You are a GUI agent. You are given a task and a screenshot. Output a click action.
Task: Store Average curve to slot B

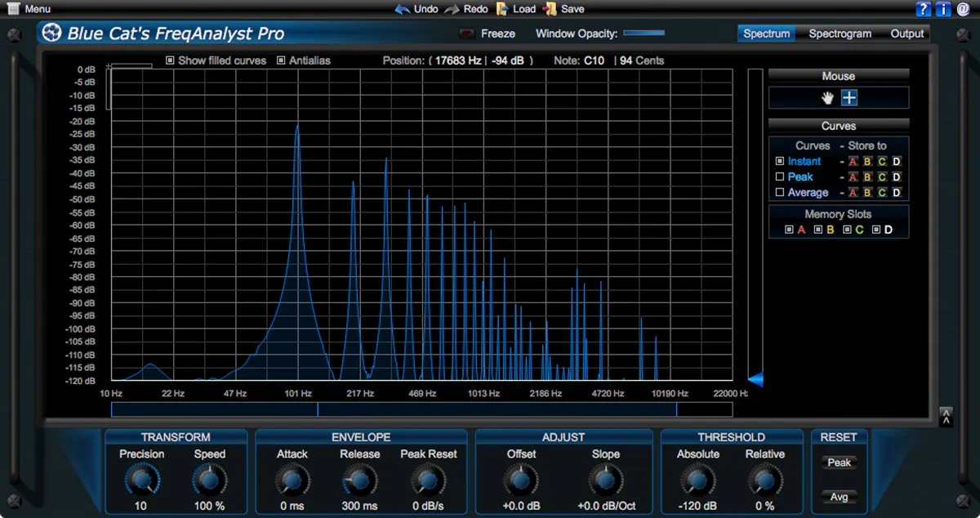click(x=867, y=193)
